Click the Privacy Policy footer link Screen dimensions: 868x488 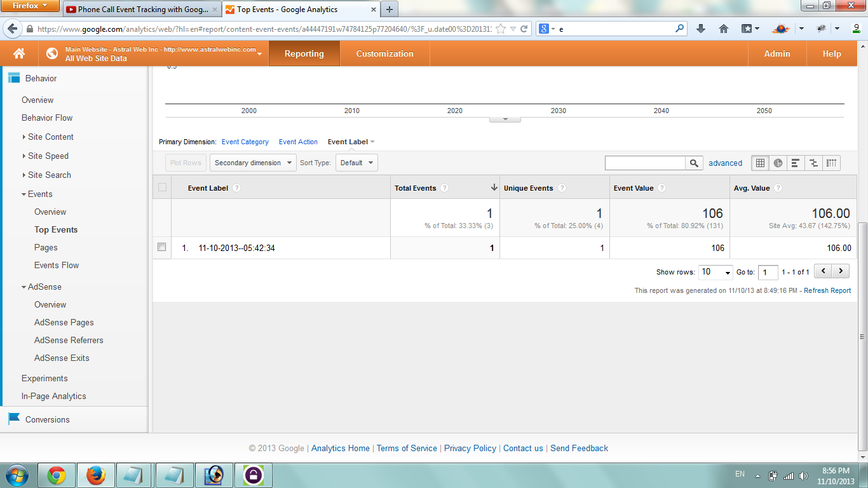tap(470, 448)
